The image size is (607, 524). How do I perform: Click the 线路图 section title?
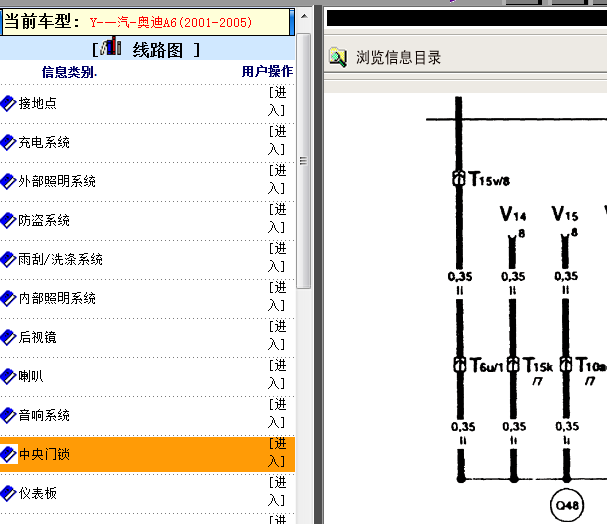coord(158,50)
